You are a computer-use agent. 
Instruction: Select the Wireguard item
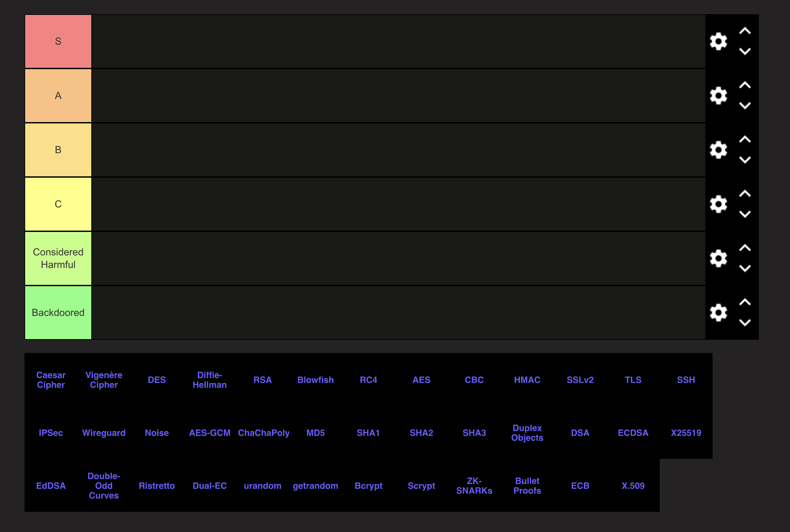tap(104, 433)
